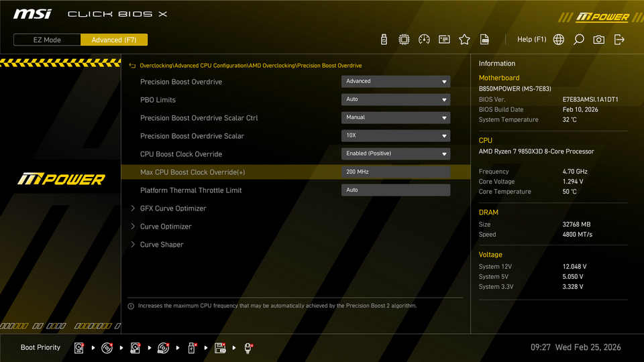This screenshot has height=362, width=644.
Task: Click the PBO Limits label
Action: (x=158, y=100)
